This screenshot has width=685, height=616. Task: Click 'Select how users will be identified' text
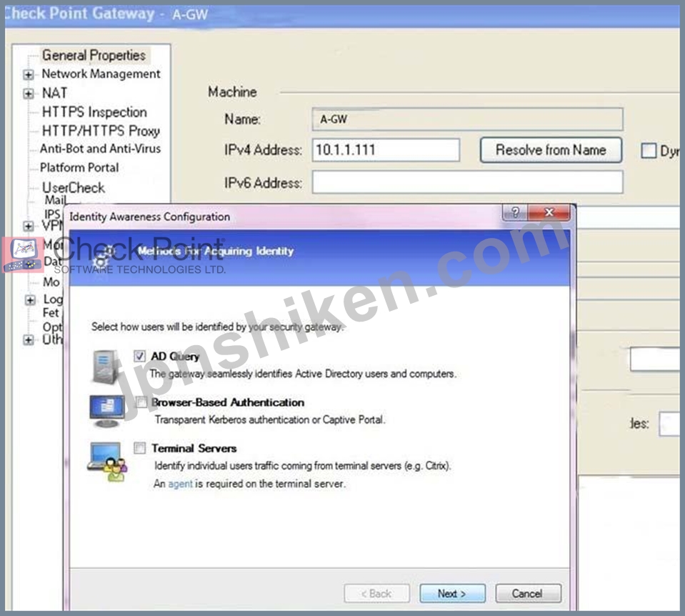coord(217,327)
